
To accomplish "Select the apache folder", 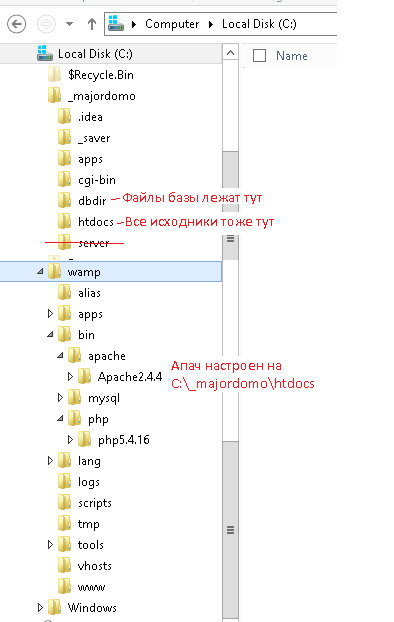I will coord(107,356).
